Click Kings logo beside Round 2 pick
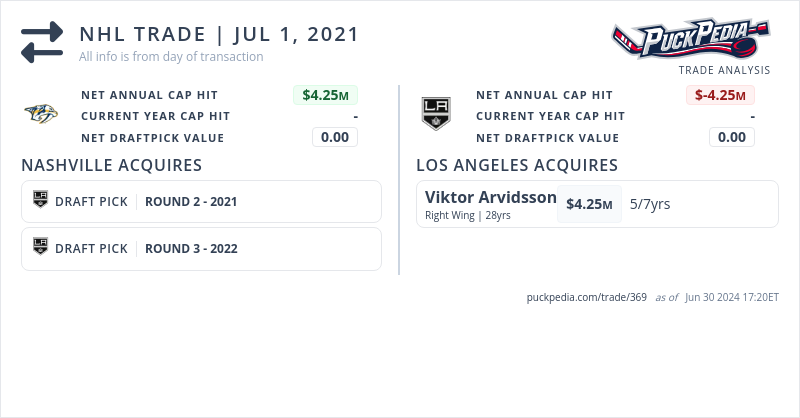Screen dimensions: 800x418 (x=41, y=201)
